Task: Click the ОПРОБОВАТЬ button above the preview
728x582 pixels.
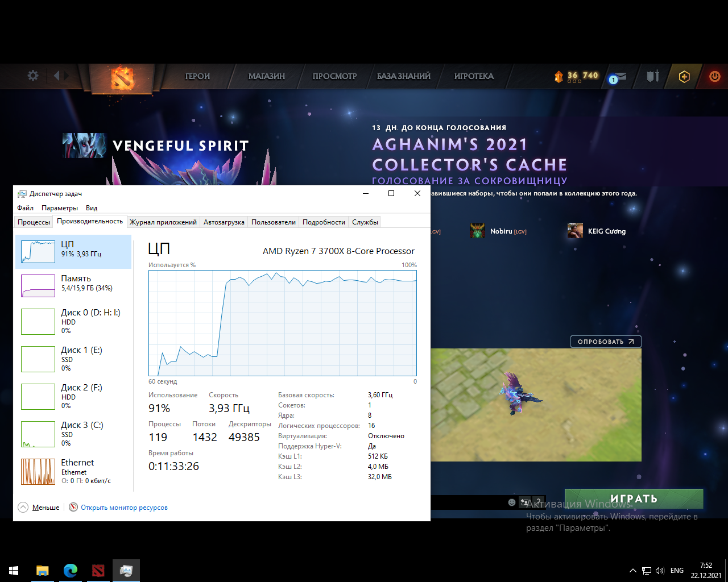Action: [606, 342]
